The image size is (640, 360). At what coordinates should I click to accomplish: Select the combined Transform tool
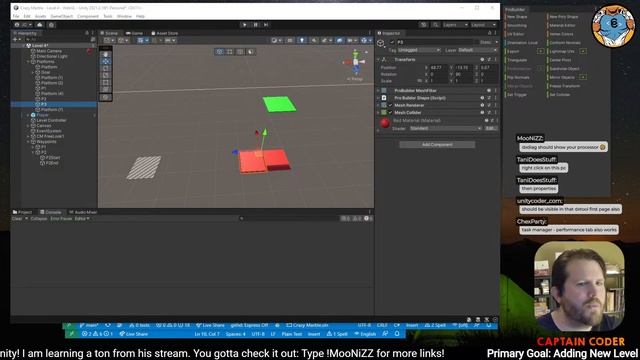coord(106,89)
